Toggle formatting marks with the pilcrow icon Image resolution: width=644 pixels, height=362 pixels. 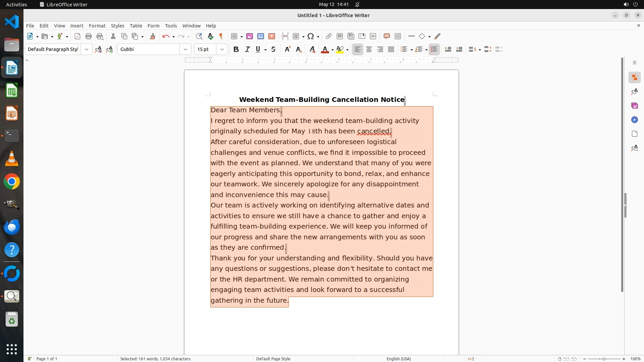point(221,36)
